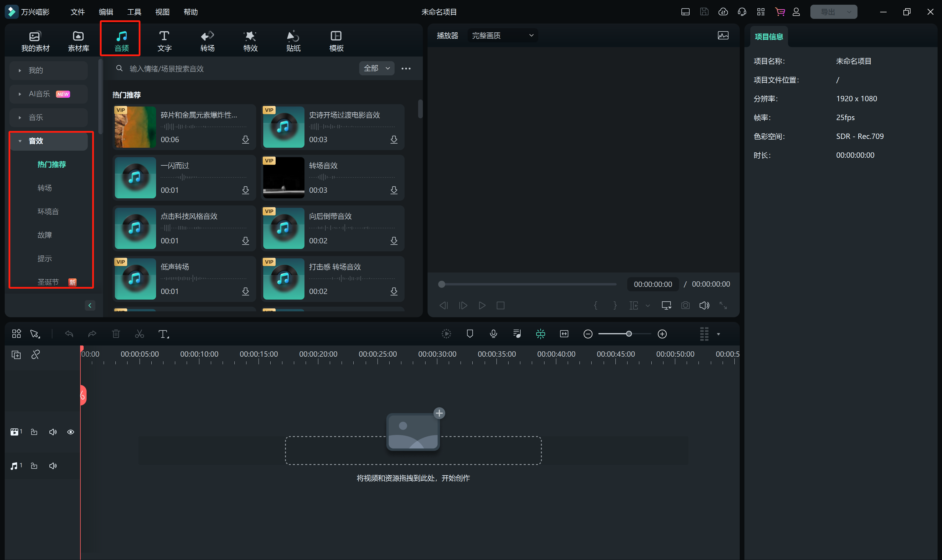
Task: Mute audio track 1 speaker icon
Action: tap(53, 466)
